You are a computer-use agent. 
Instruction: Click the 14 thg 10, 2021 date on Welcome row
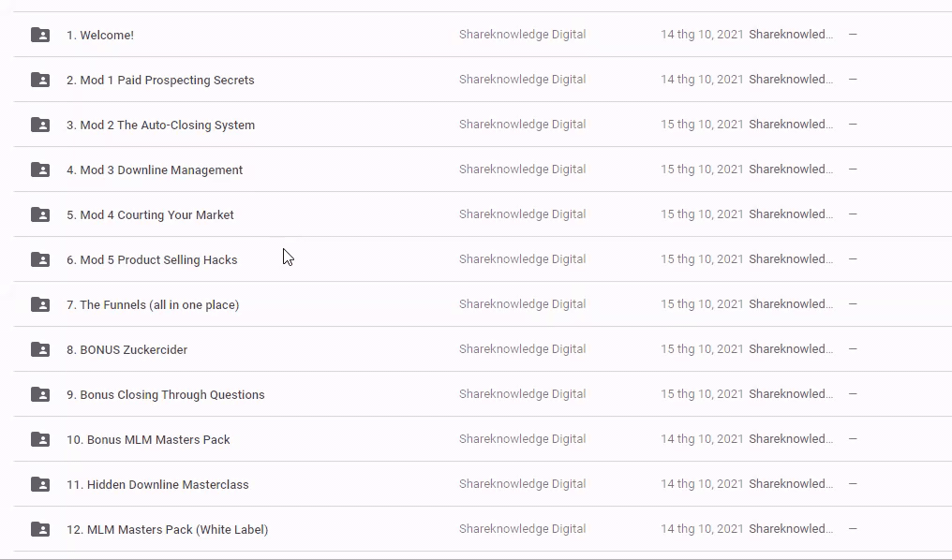point(702,35)
